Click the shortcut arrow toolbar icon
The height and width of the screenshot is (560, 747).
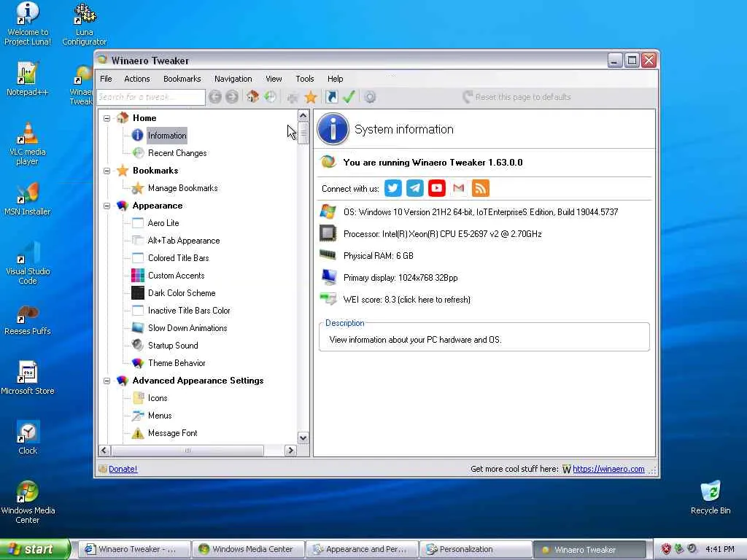(x=332, y=97)
